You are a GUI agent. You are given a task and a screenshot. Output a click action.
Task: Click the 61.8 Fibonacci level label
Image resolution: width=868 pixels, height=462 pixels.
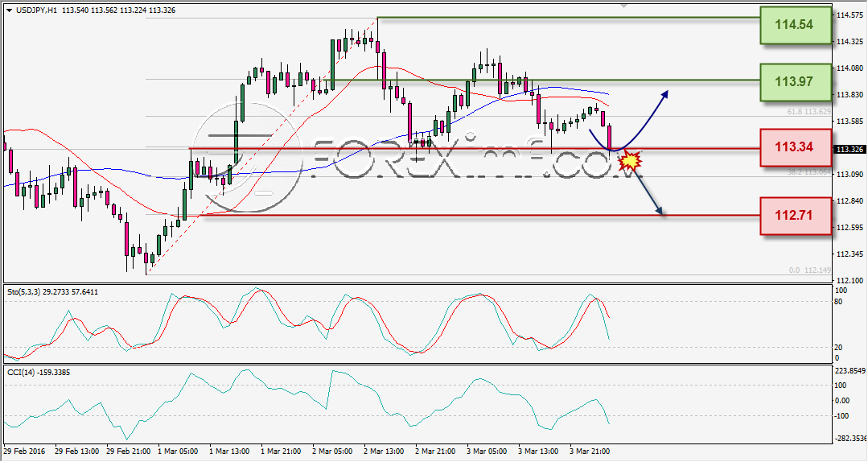[808, 111]
